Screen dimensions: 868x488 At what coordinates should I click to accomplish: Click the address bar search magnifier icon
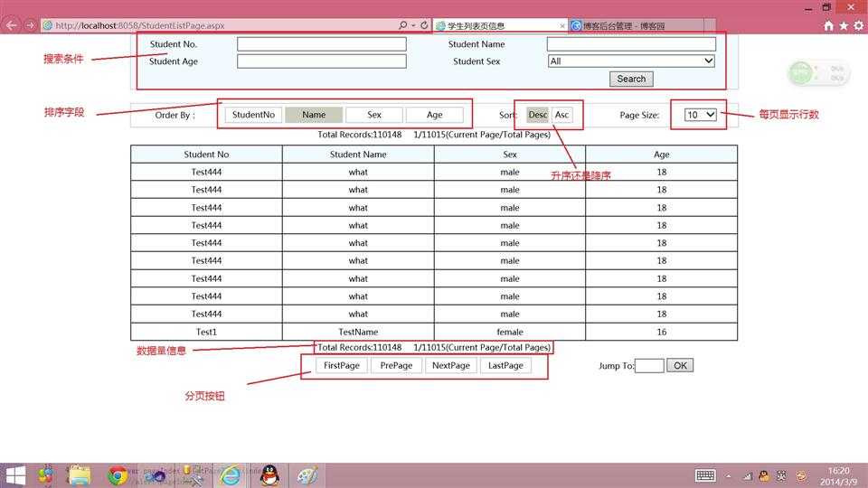coord(403,25)
